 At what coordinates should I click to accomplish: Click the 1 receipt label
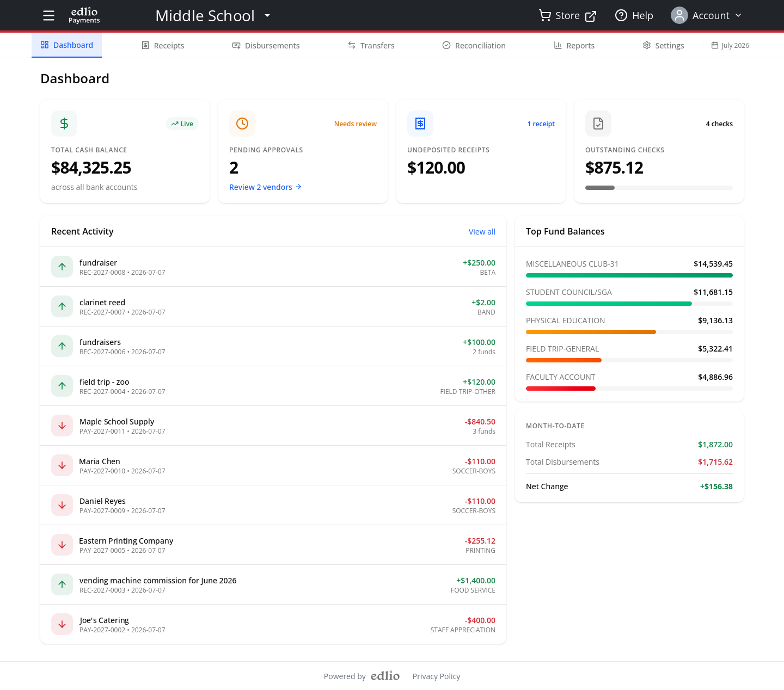541,124
